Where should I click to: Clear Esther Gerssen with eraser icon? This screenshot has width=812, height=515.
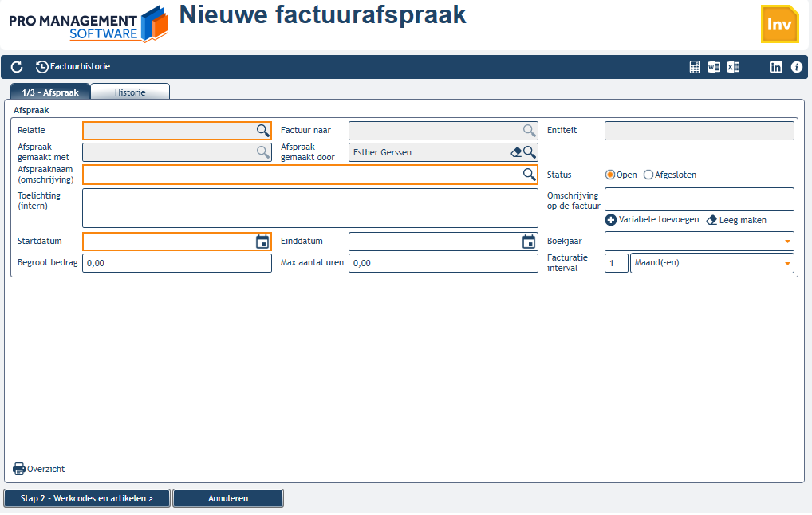click(516, 152)
